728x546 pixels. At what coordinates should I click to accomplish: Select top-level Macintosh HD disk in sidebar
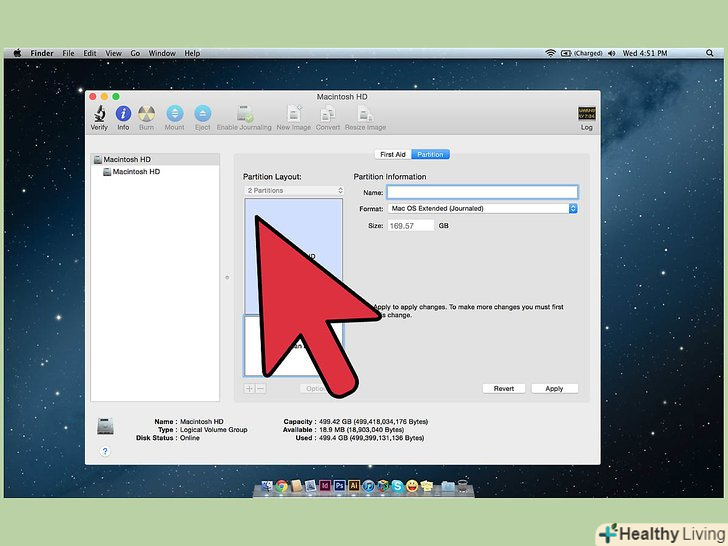(x=155, y=159)
